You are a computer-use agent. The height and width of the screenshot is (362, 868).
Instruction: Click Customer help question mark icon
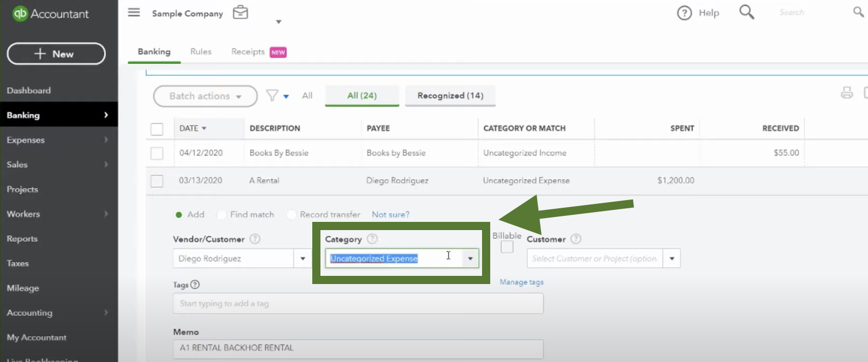point(576,239)
